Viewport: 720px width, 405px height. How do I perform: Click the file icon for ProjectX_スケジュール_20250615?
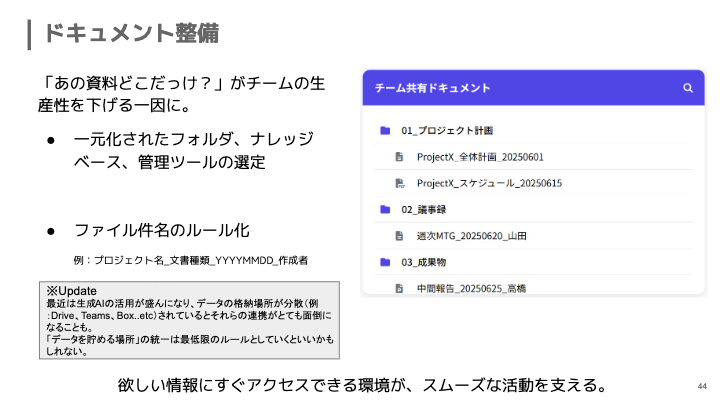[x=400, y=183]
